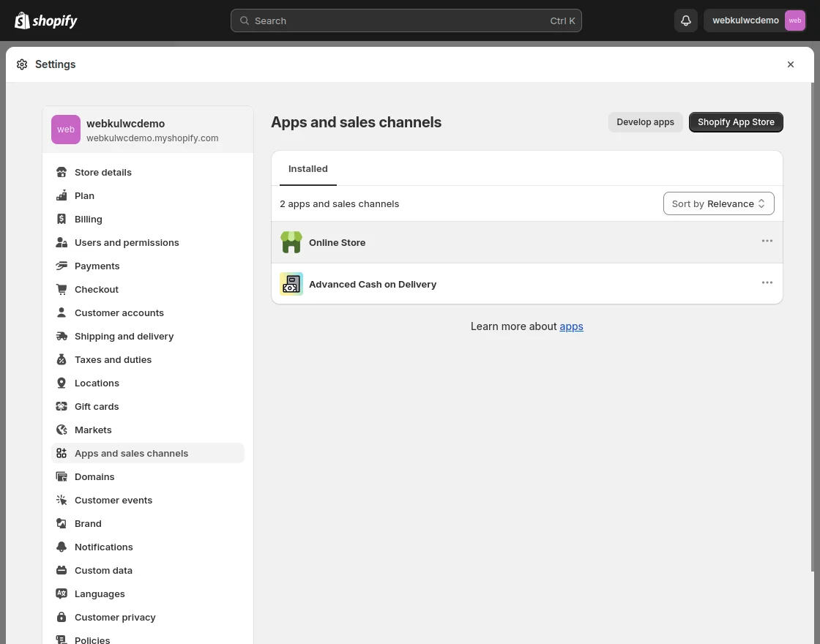Screen dimensions: 820x644
Task: Click the Settings gear icon
Action: click(x=22, y=64)
